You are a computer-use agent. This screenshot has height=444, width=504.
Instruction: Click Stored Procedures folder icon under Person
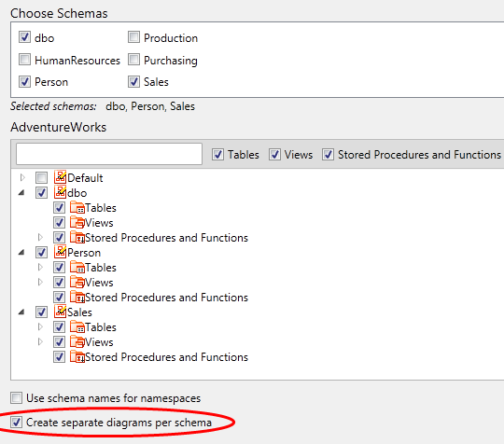click(77, 298)
